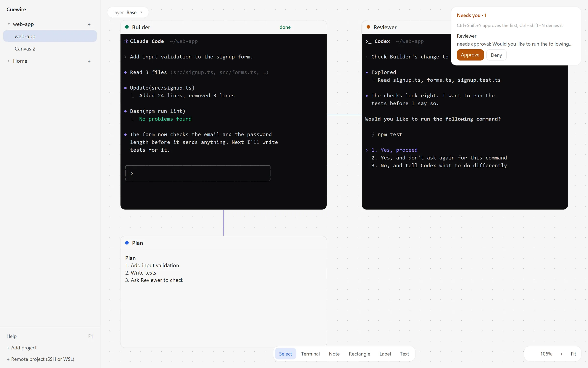Click the Builder panel title
Image resolution: width=588 pixels, height=368 pixels.
coord(141,27)
